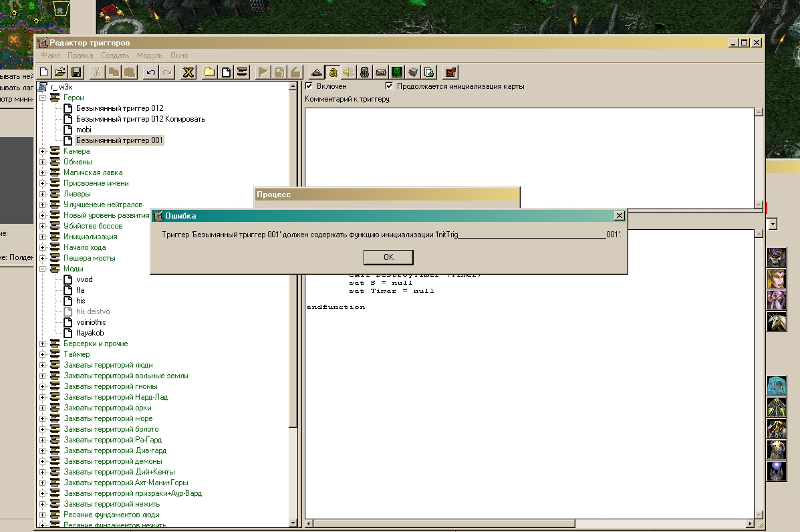Open the Object Manager cube icon
The width and height of the screenshot is (800, 532).
413,72
